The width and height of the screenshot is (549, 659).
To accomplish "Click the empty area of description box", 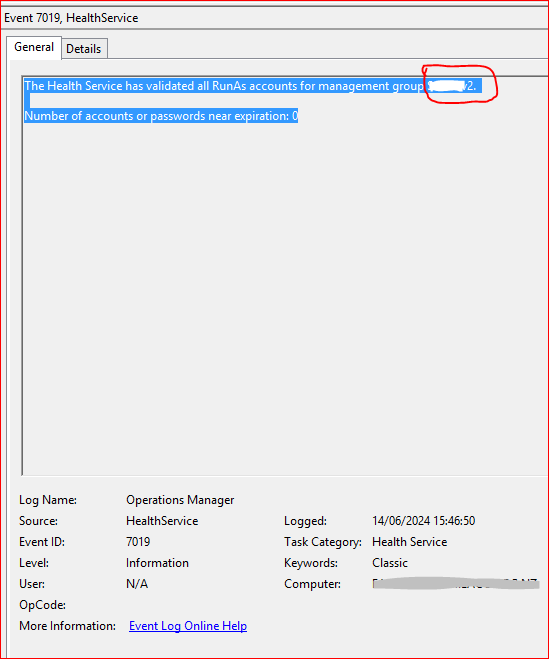I will pos(286,294).
